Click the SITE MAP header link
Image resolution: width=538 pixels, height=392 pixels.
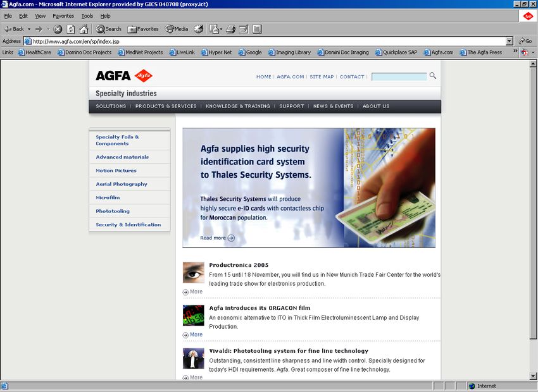tap(322, 77)
